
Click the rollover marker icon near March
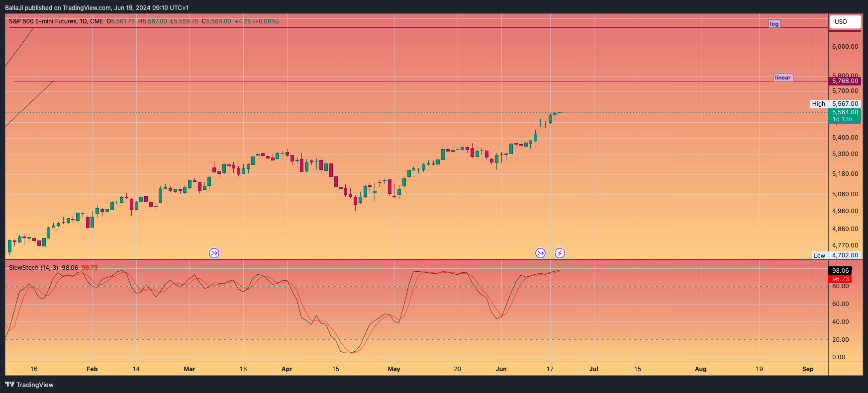coord(214,253)
